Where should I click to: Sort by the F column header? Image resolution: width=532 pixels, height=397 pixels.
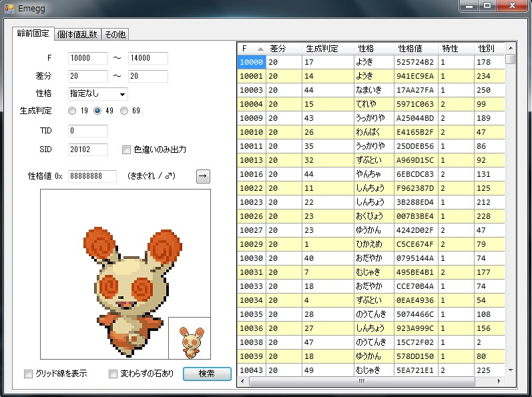pos(252,49)
